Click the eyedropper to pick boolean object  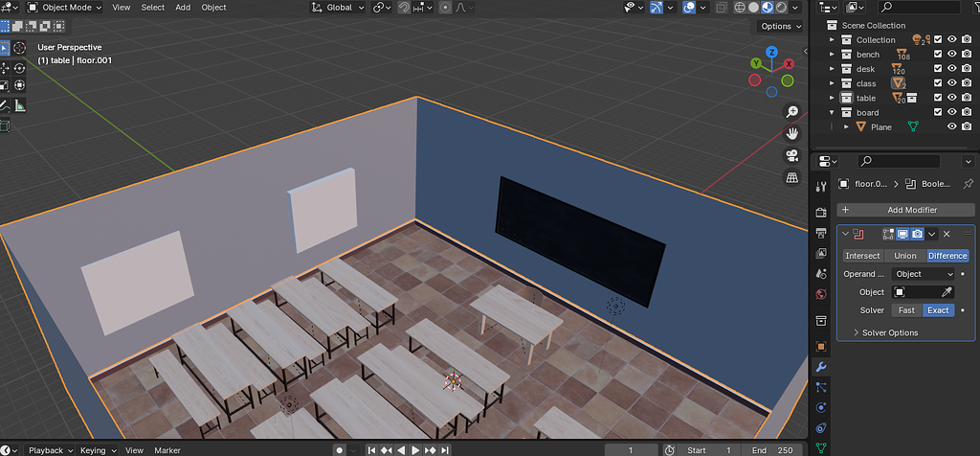(947, 292)
